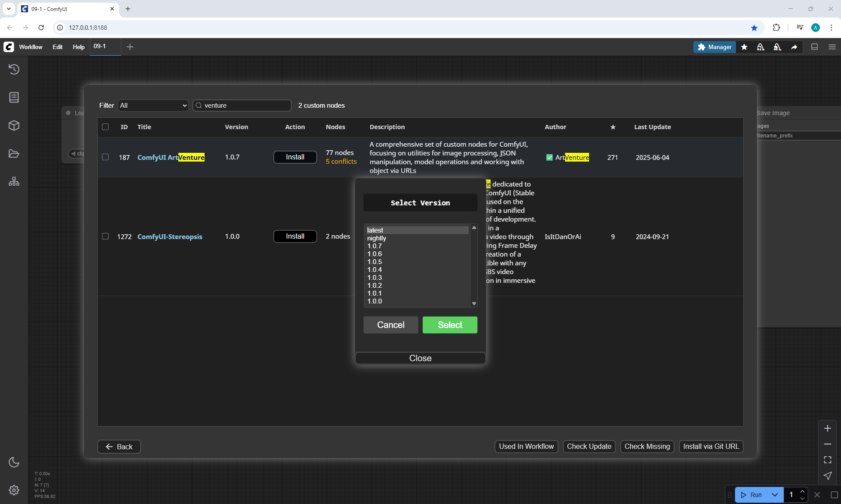This screenshot has height=504, width=841.
Task: Check the ComfyUI-Stereopsis row checkbox
Action: click(105, 236)
